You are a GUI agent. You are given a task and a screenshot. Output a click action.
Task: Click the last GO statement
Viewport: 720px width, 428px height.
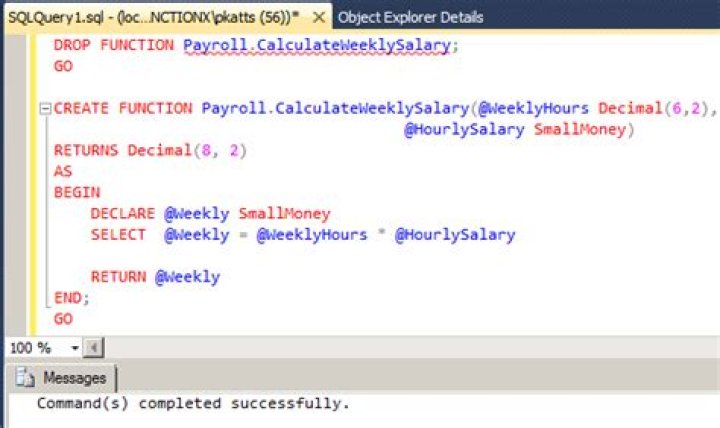(x=63, y=319)
